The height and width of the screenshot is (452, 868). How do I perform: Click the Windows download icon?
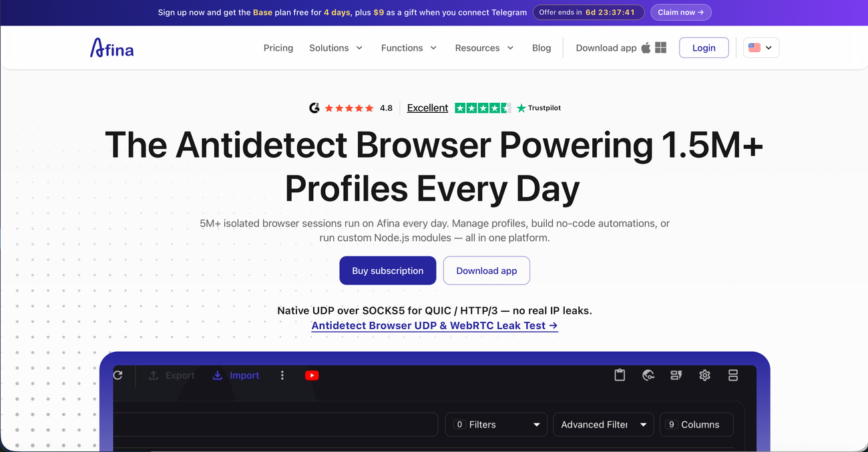(661, 47)
